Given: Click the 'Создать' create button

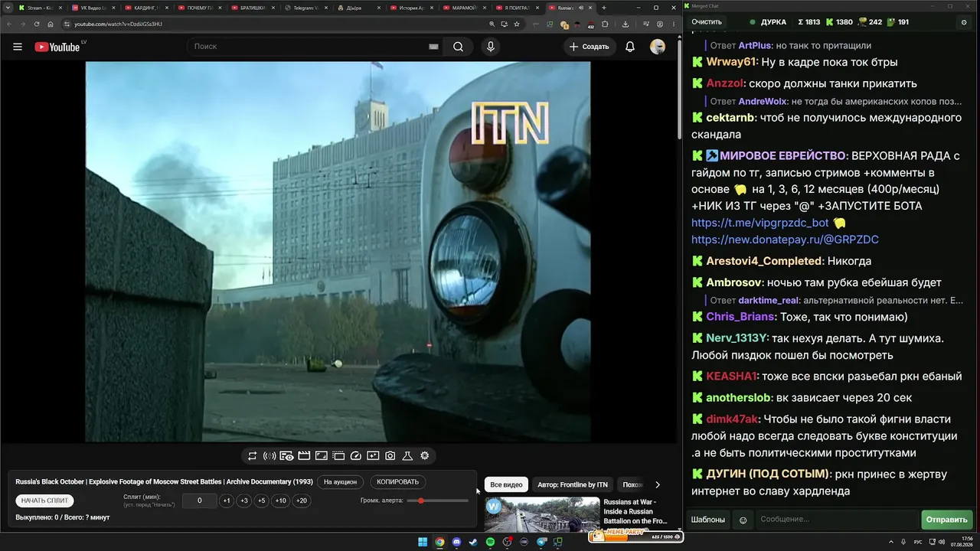Looking at the screenshot, I should [590, 47].
